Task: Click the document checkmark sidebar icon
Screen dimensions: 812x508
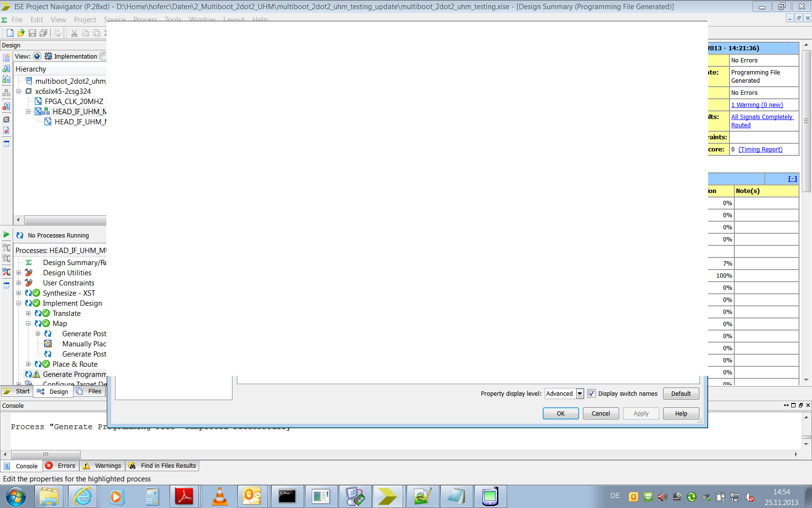Action: (x=6, y=130)
